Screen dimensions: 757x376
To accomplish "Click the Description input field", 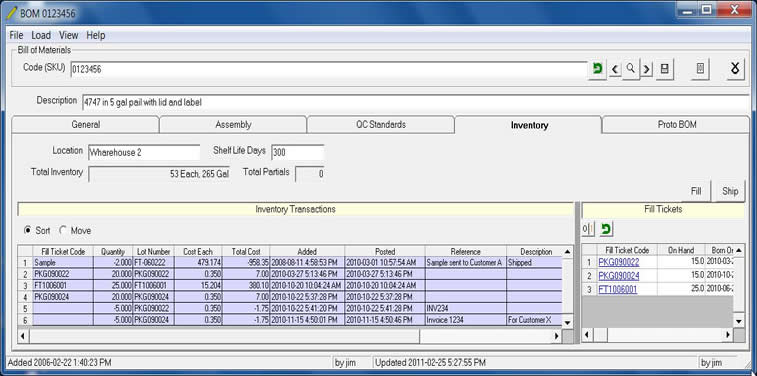I will point(415,102).
